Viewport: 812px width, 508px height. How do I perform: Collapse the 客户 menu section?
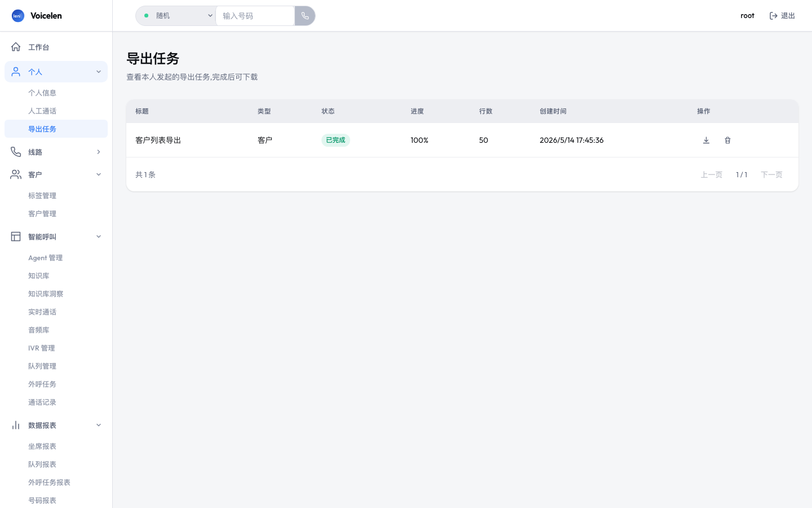coord(99,174)
